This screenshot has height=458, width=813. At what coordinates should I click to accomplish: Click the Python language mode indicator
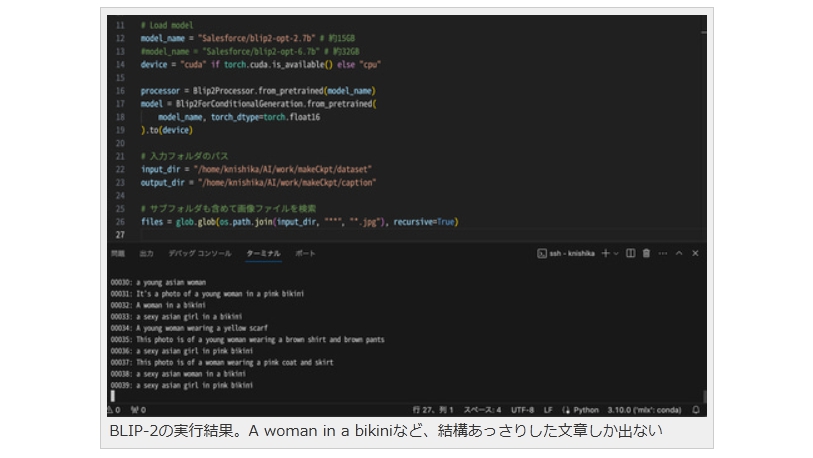583,410
